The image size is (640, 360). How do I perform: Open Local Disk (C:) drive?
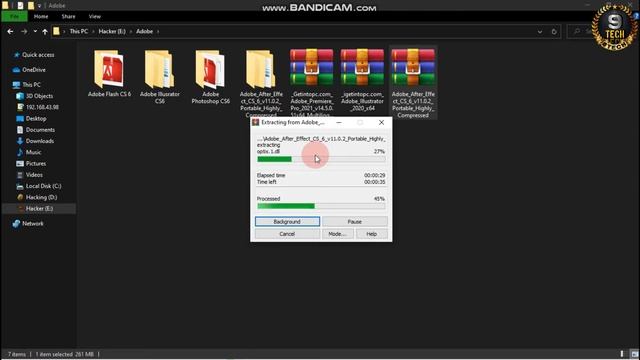[43, 186]
